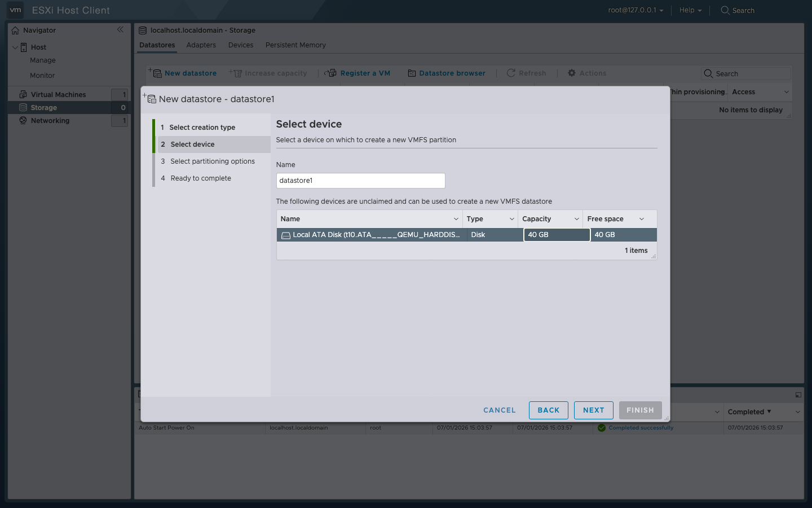Click the recent tasks panel maximize icon
812x508 pixels.
(798, 395)
